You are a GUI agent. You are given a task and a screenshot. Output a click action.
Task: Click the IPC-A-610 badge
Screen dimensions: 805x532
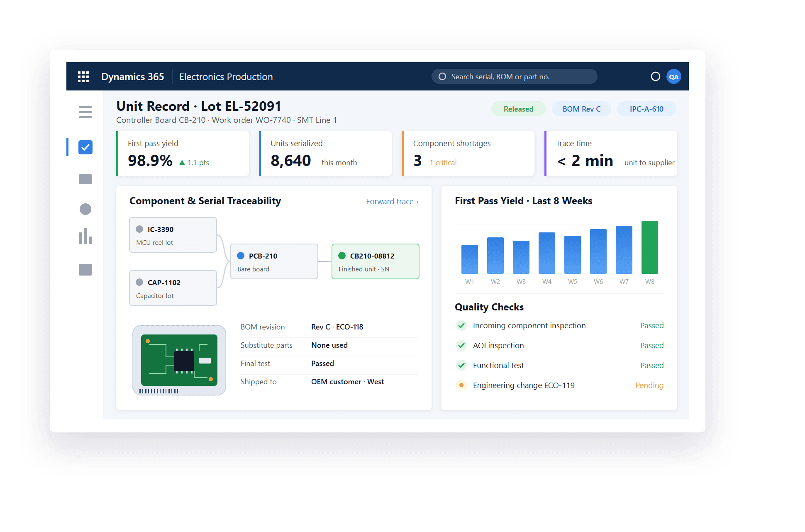point(646,109)
